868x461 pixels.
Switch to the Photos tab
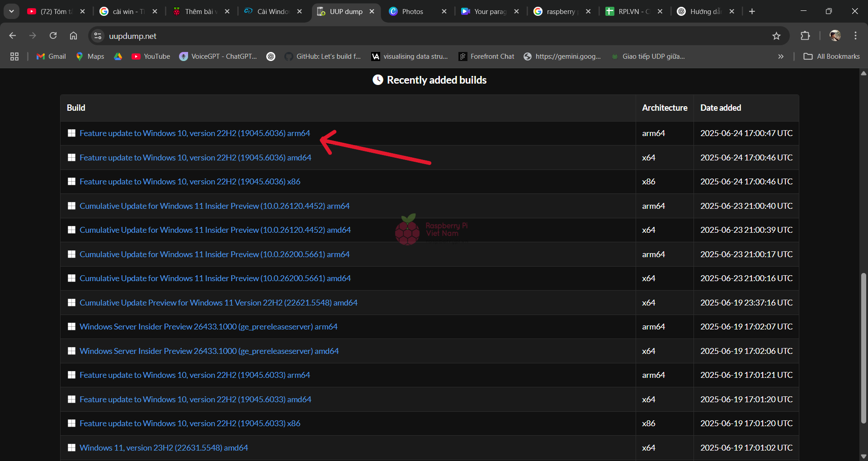point(412,11)
